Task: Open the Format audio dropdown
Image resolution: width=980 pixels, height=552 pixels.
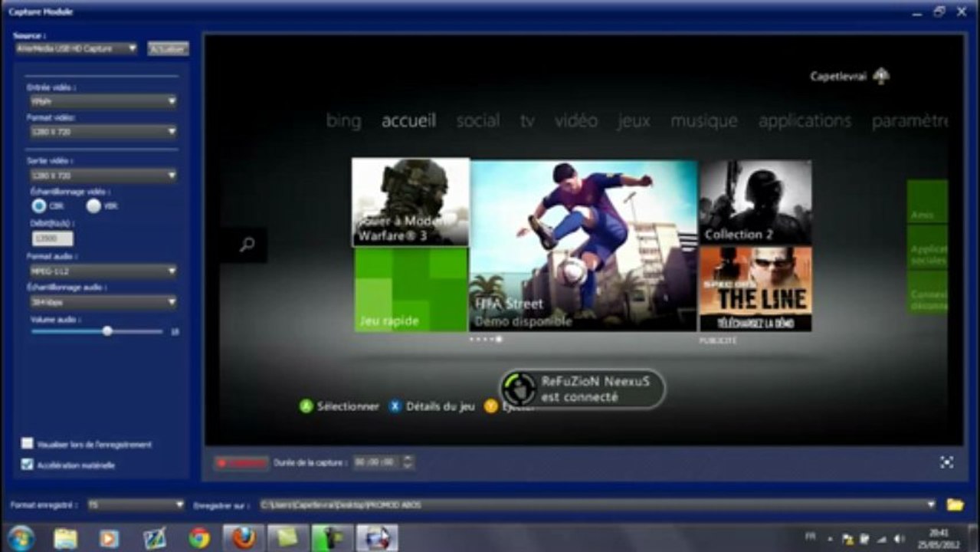Action: [102, 271]
